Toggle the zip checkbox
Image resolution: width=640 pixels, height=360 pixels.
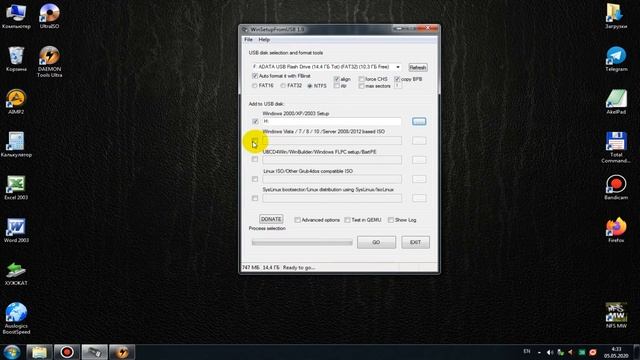pyautogui.click(x=336, y=86)
